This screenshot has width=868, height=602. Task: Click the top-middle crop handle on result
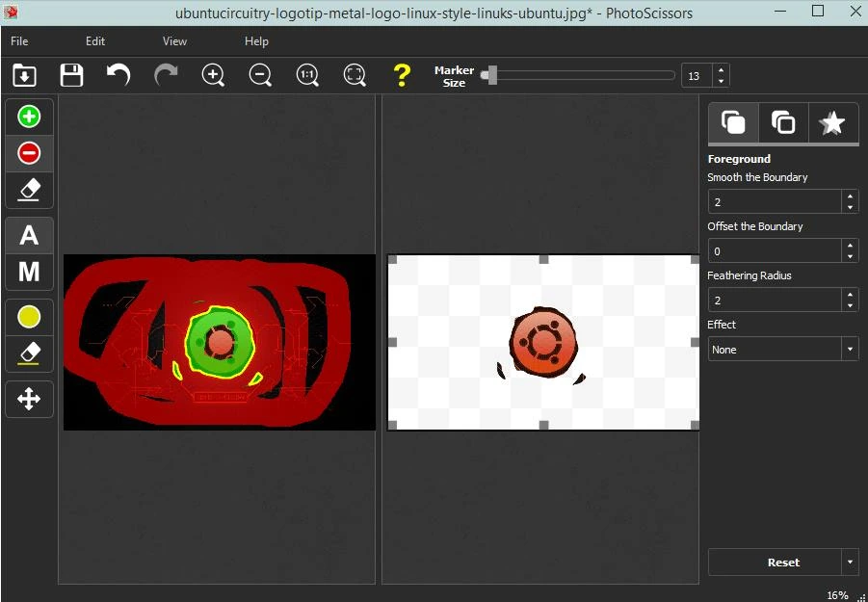[543, 259]
